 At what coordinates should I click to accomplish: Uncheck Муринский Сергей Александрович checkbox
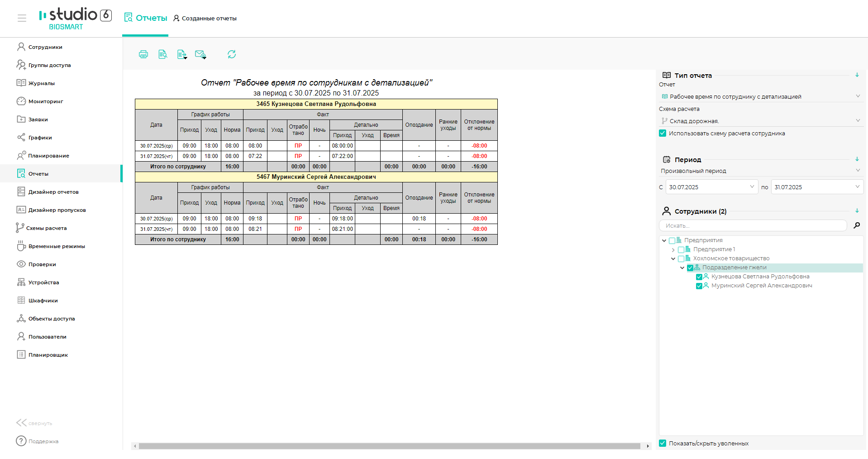[x=699, y=286]
